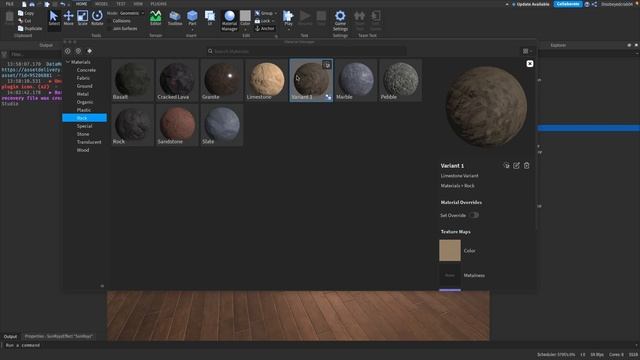The height and width of the screenshot is (360, 640).
Task: Click the Update Available notice
Action: [531, 4]
